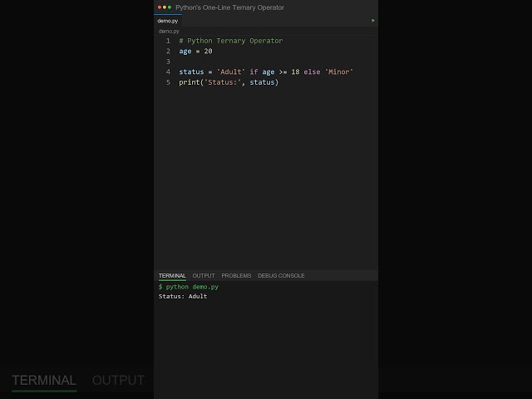
Task: Click the '# Python Ternary Operator' comment
Action: (231, 41)
